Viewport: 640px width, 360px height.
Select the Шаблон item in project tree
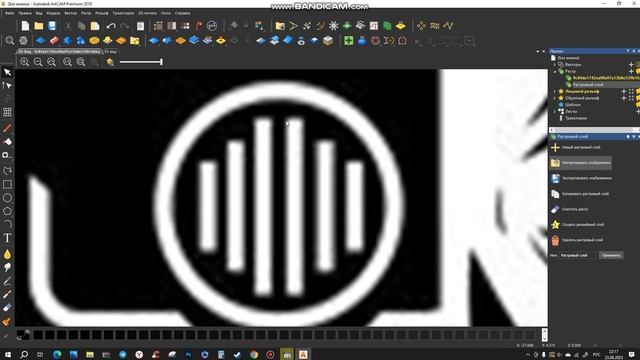pyautogui.click(x=573, y=105)
